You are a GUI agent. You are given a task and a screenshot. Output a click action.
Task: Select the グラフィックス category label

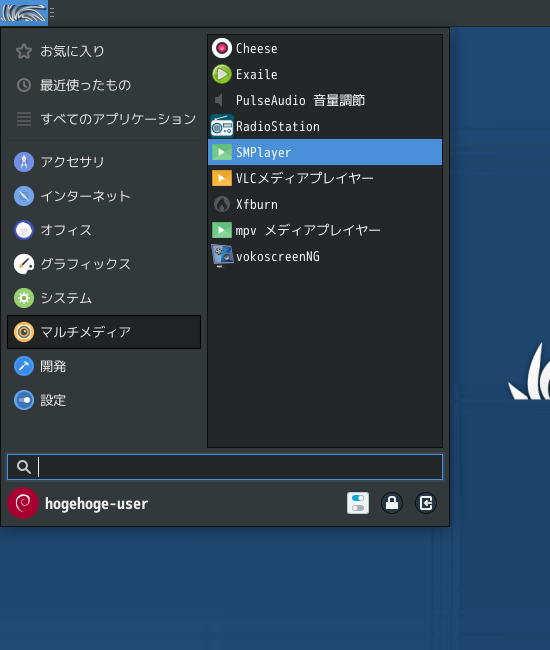click(x=85, y=264)
